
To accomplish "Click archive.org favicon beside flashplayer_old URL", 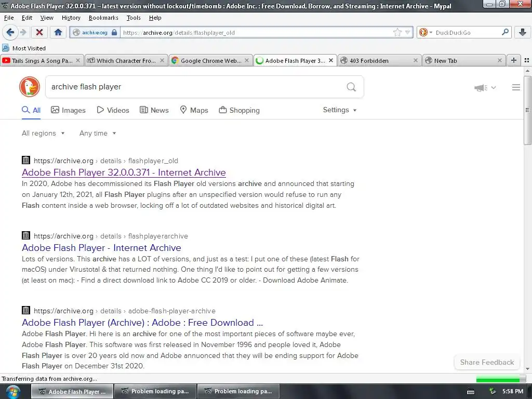I will tap(26, 160).
